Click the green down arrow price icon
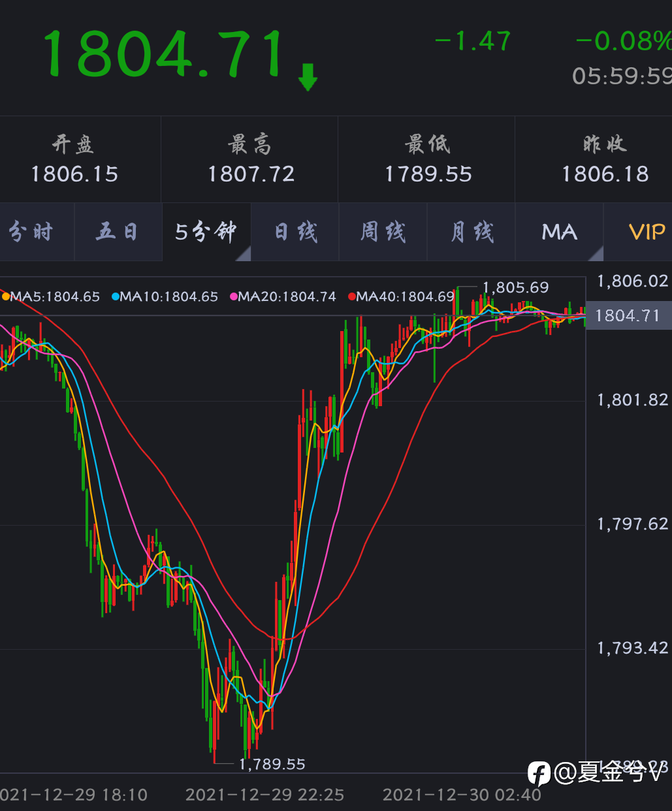This screenshot has width=672, height=811. point(308,76)
